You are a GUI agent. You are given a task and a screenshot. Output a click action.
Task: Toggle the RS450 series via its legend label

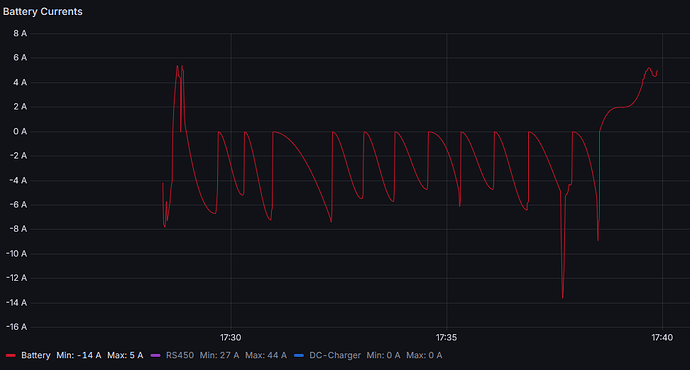(x=180, y=355)
